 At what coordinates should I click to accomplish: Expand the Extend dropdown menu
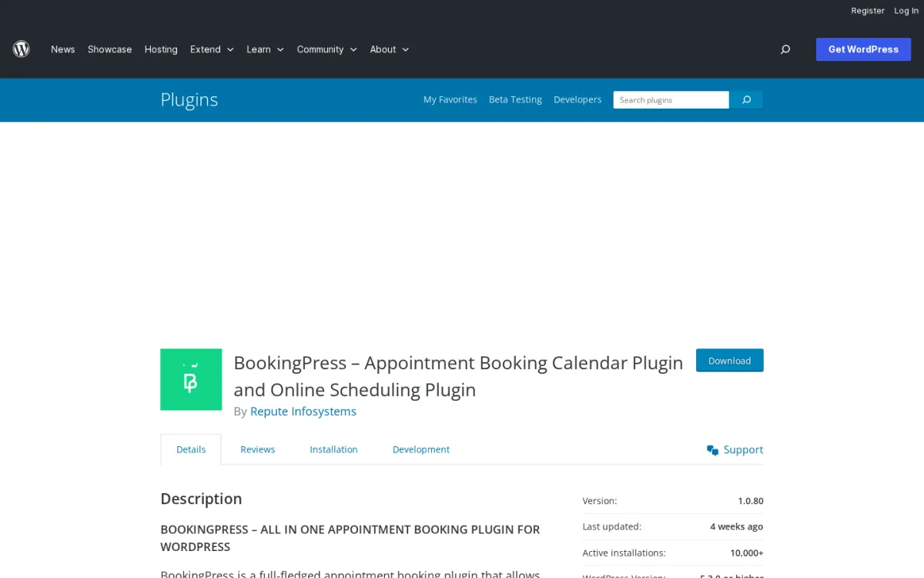click(x=212, y=49)
